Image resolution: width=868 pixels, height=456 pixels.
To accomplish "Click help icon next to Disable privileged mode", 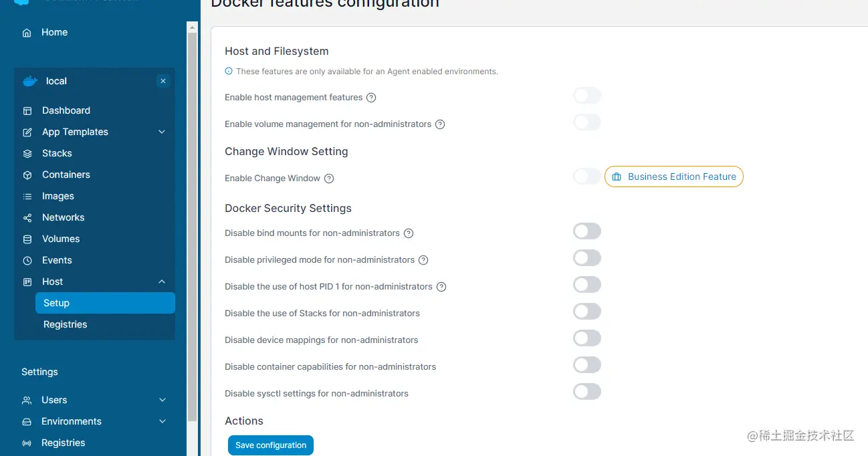I will [423, 260].
